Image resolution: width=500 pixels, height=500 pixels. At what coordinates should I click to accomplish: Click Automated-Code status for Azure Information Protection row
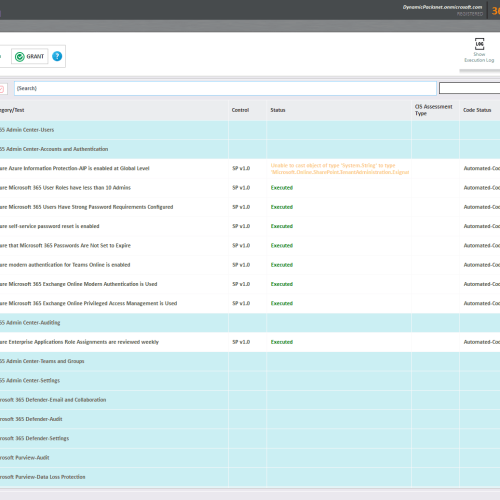click(482, 168)
